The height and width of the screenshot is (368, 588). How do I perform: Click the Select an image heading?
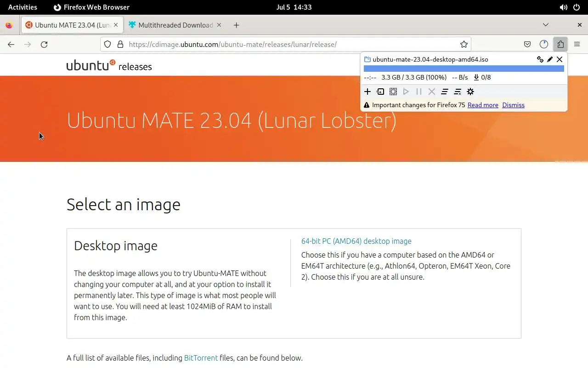(124, 204)
